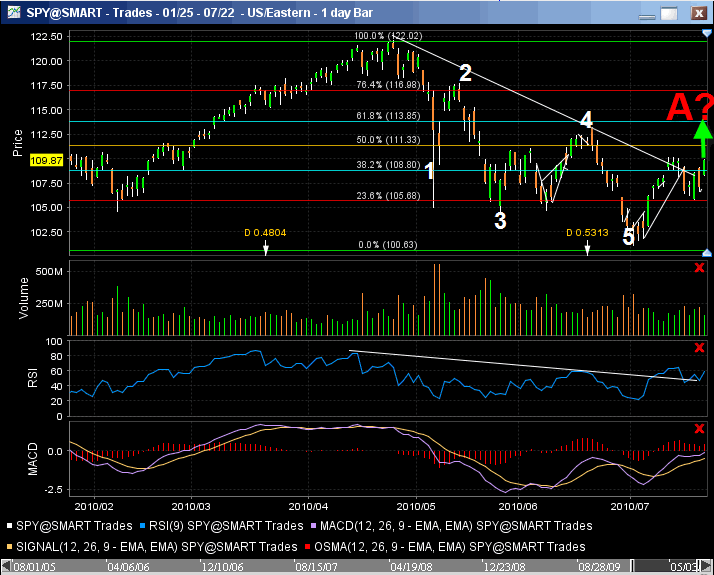Click the chart window icon in title bar

coord(14,12)
